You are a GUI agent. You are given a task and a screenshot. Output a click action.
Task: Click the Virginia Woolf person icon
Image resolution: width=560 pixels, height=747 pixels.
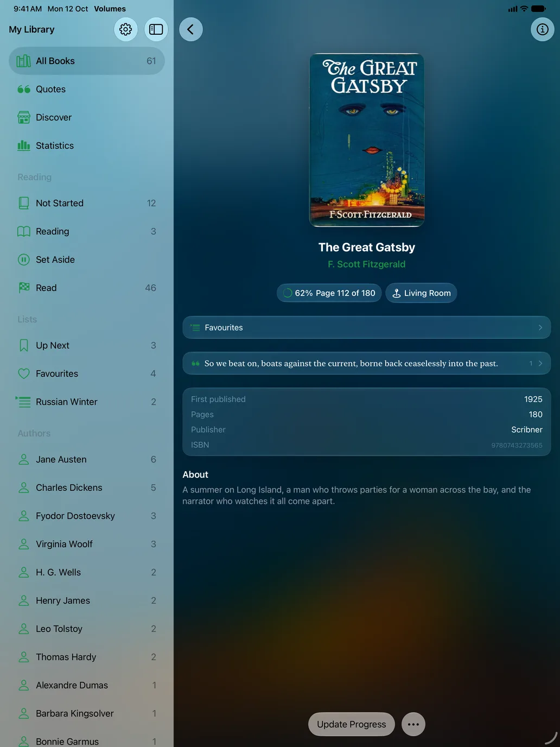(24, 544)
